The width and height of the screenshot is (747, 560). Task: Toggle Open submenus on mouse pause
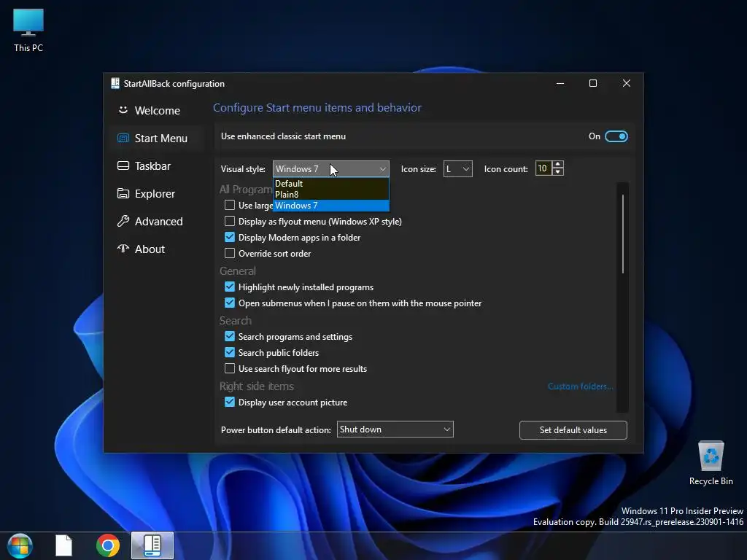230,303
